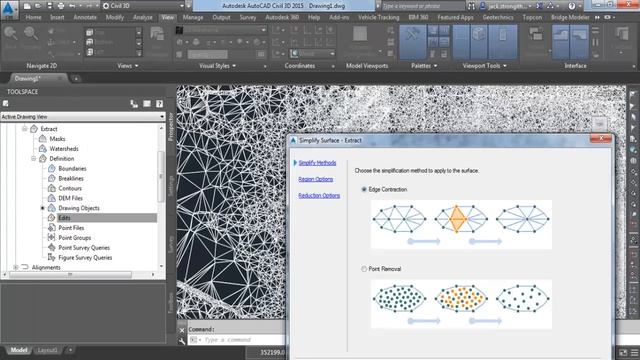Open the AutoCAD application menu logo button
640x360 pixels.
[x=9, y=9]
